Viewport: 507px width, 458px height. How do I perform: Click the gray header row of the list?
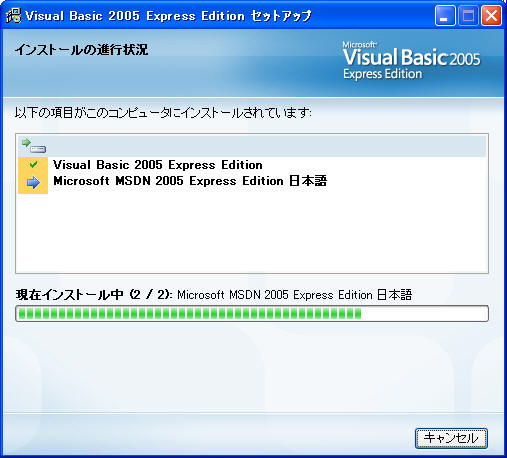(x=252, y=146)
